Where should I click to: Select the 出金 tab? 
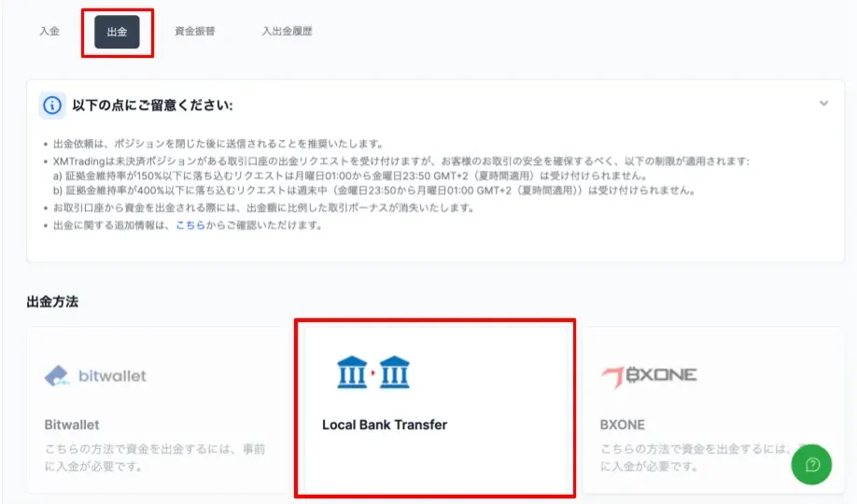point(117,32)
